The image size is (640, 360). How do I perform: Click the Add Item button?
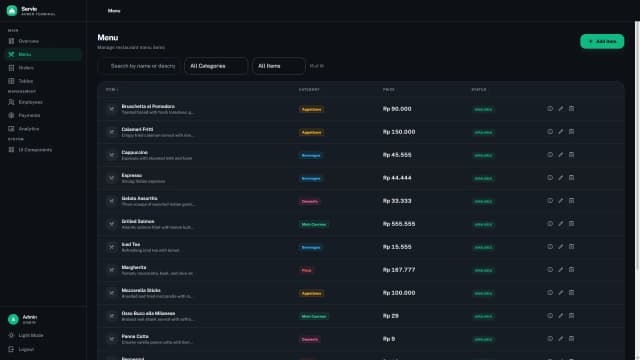[x=602, y=41]
